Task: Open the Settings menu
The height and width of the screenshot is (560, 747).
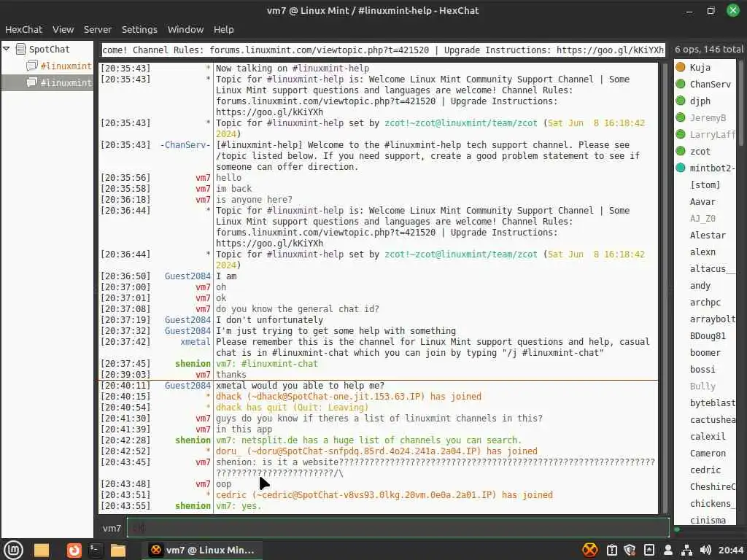Action: tap(139, 29)
